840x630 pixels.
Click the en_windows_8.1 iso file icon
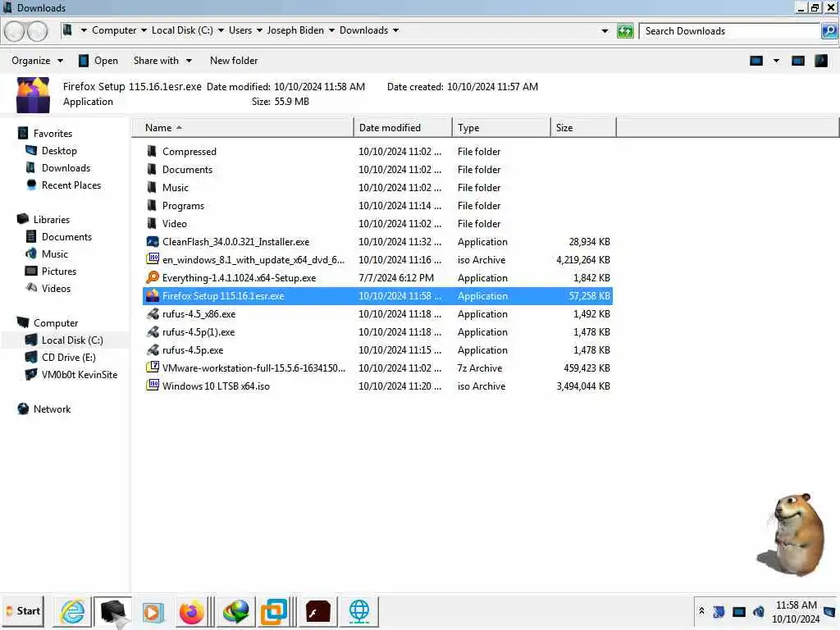(x=152, y=259)
